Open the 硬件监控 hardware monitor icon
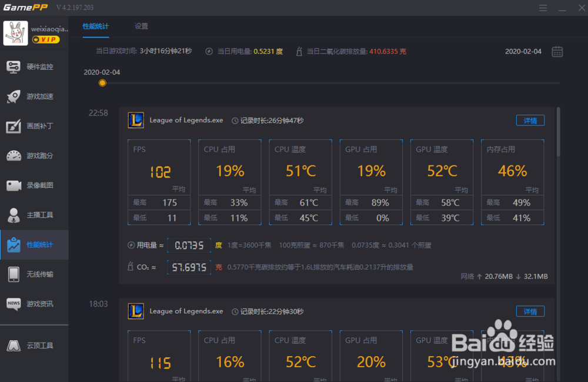Image resolution: width=588 pixels, height=382 pixels. [14, 67]
